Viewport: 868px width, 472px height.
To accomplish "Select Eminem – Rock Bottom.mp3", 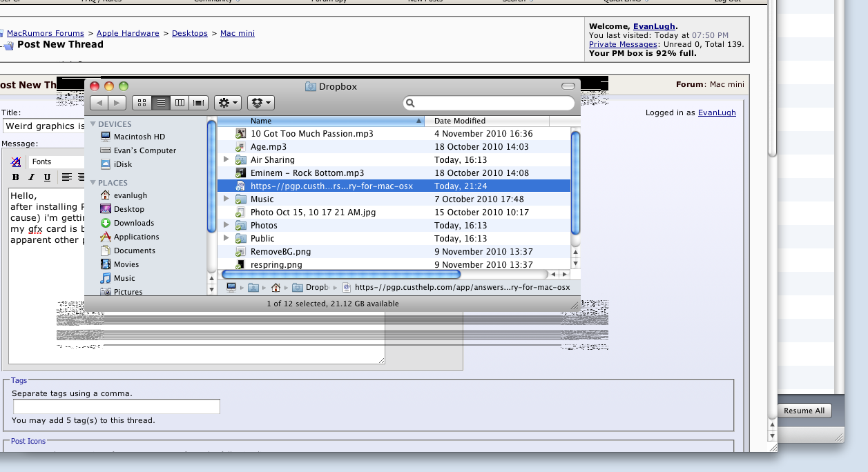I will [x=394, y=173].
